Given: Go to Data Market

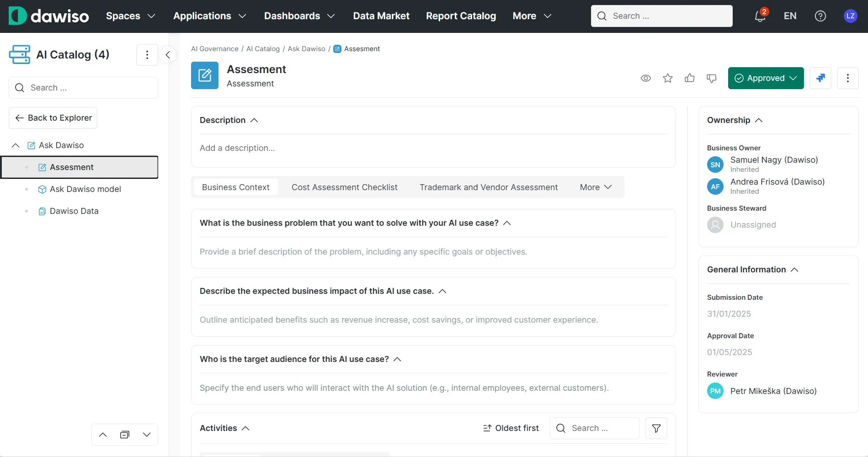Looking at the screenshot, I should [381, 16].
